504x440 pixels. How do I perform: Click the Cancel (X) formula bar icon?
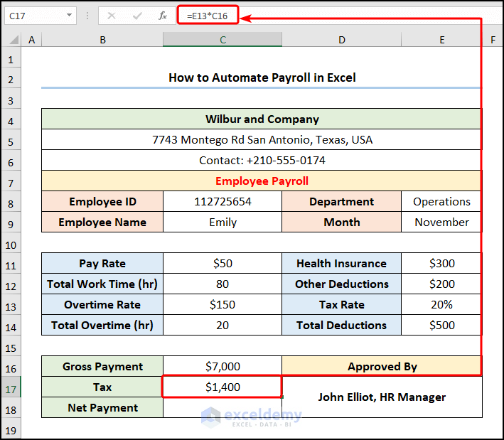click(x=111, y=16)
